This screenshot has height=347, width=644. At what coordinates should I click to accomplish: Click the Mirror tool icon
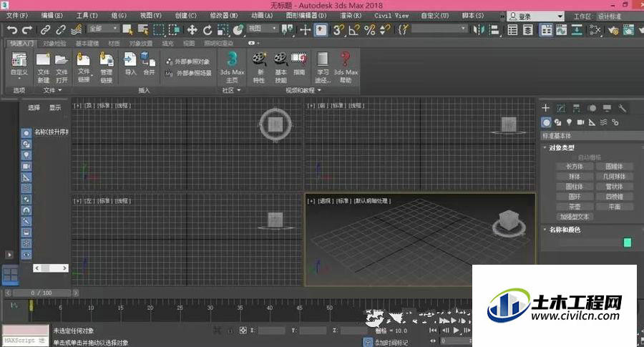479,30
